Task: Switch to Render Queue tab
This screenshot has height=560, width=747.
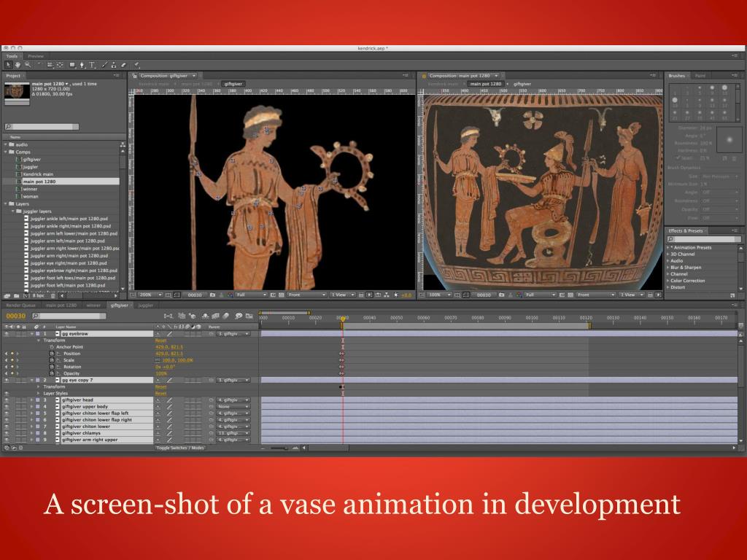Action: tap(20, 306)
